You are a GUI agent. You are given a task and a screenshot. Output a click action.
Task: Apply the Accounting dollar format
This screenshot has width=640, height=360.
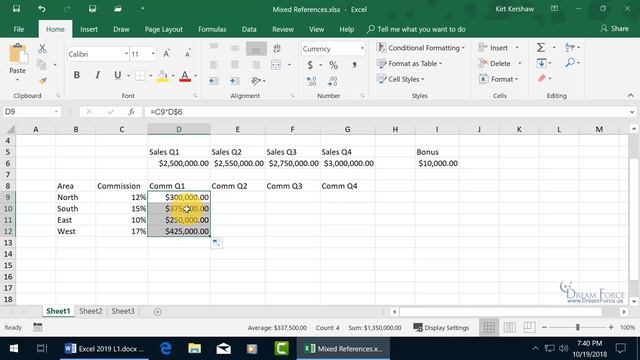click(310, 65)
